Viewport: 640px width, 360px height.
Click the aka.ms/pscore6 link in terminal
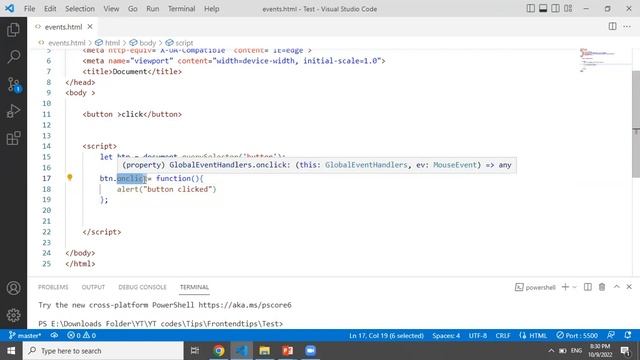(x=245, y=305)
